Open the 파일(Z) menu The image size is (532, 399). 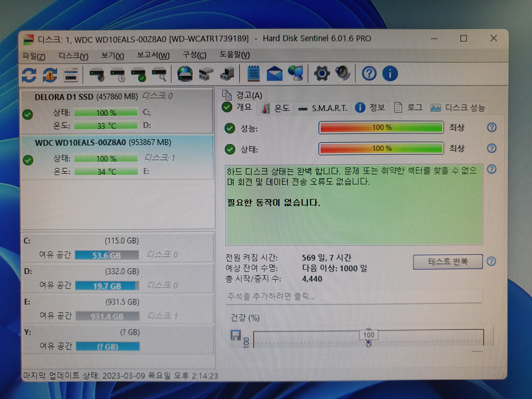coord(34,56)
